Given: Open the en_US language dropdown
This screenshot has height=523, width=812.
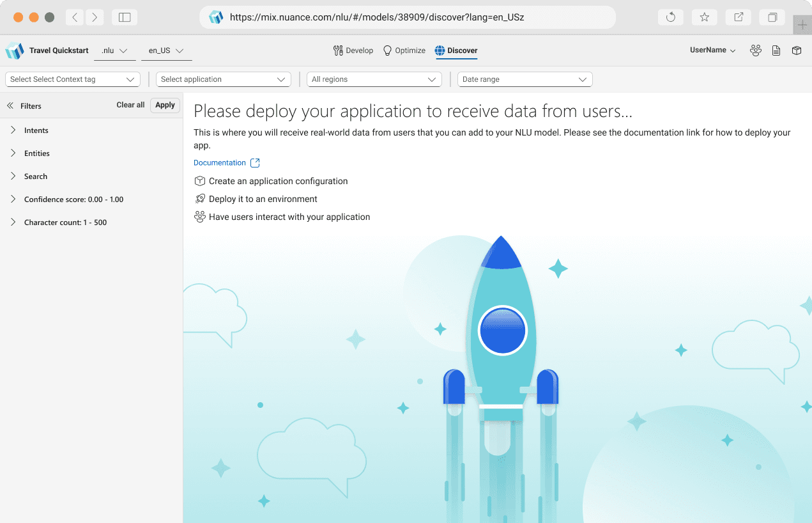Looking at the screenshot, I should coord(166,51).
